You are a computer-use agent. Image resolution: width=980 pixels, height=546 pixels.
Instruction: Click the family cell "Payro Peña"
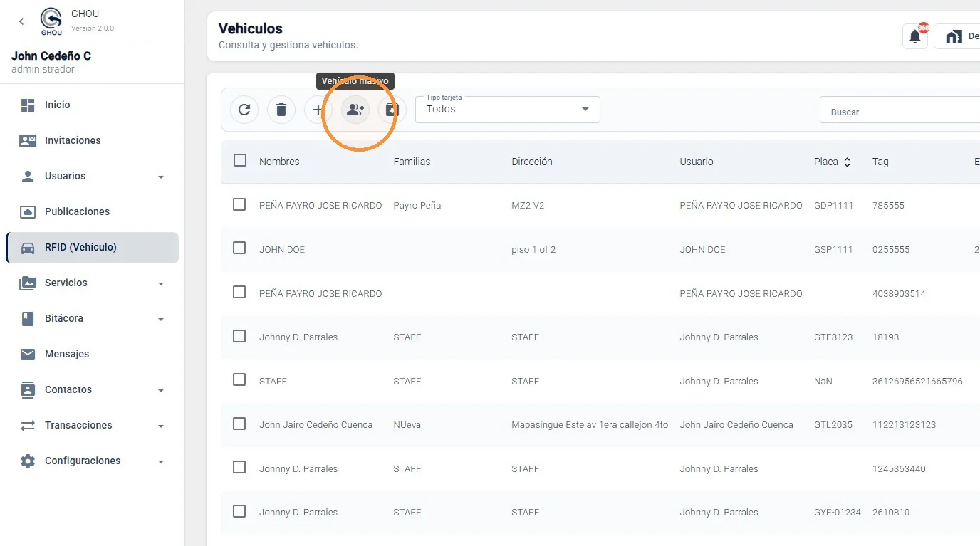coord(417,205)
